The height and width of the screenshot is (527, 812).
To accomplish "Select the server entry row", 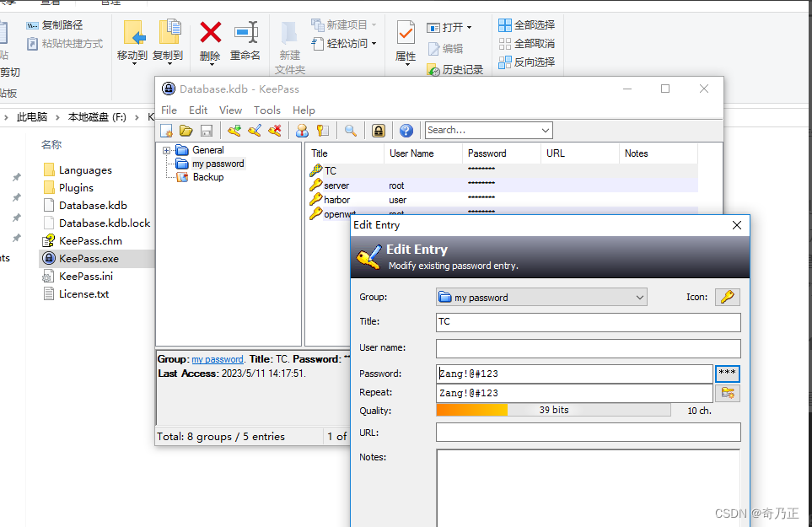I will (x=503, y=186).
